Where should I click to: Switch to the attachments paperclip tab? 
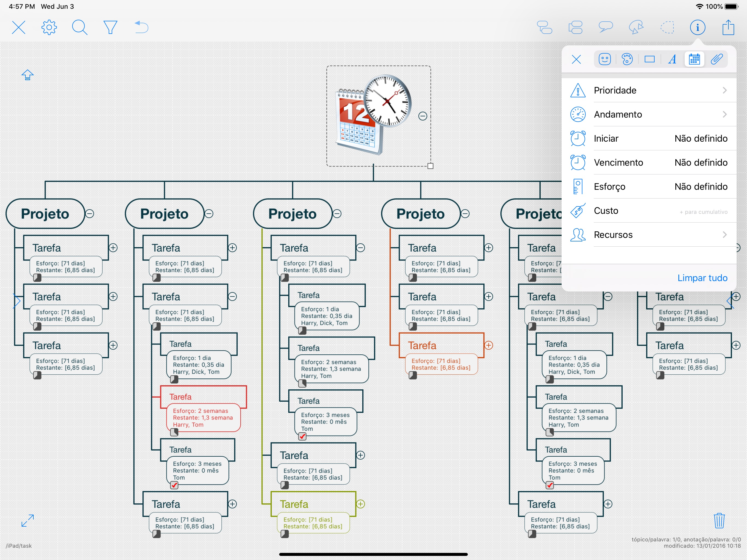pos(716,59)
